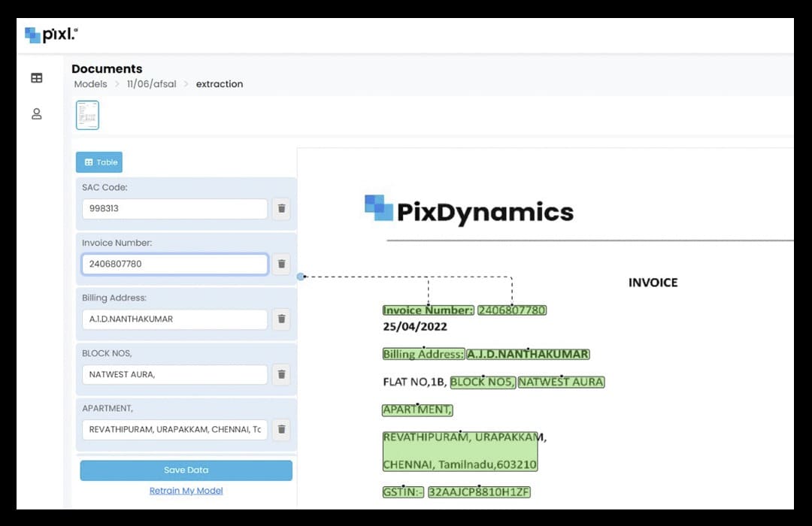Delete the Invoice Number field

pos(282,264)
